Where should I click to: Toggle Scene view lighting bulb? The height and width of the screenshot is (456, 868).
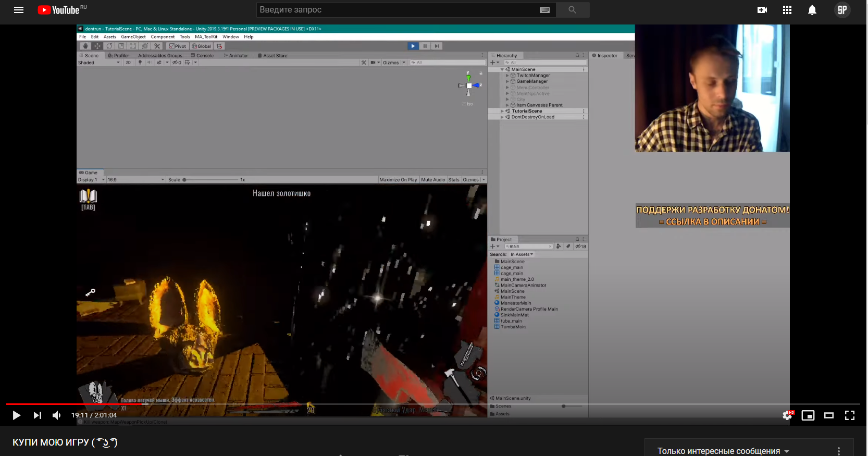[140, 63]
